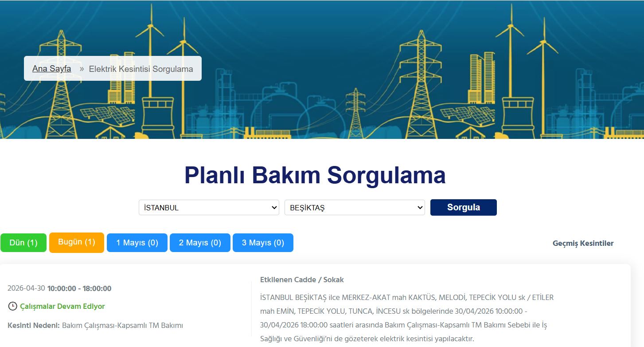Click the outage description paragraph text
644x347 pixels.
[406, 318]
